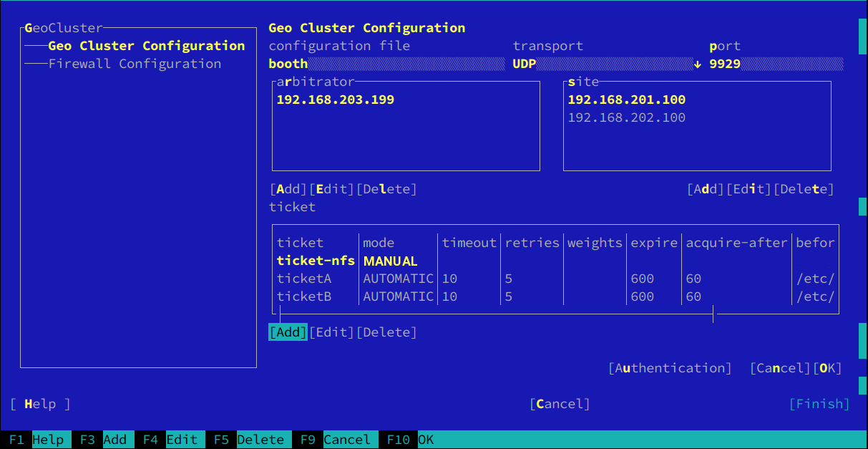The height and width of the screenshot is (449, 868).
Task: Select the ticketA table row
Action: pyautogui.click(x=306, y=279)
